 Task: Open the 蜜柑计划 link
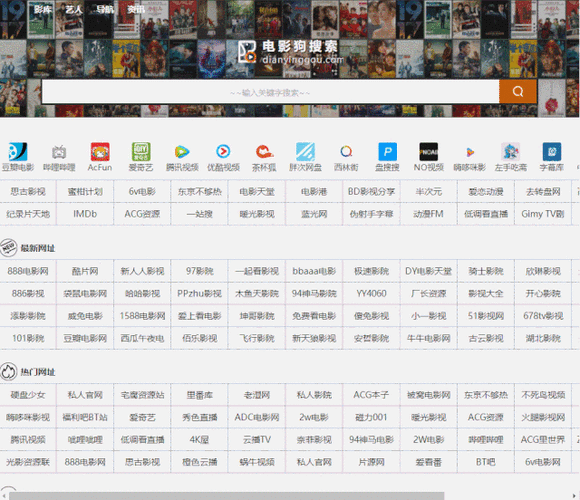click(85, 192)
